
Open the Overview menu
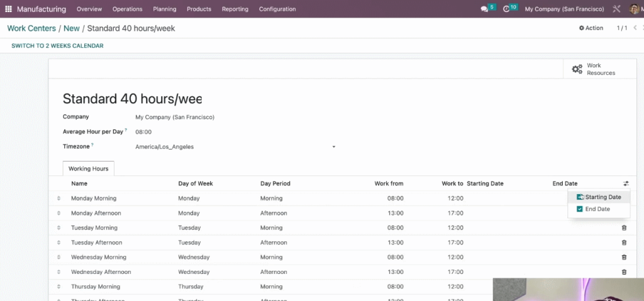point(89,9)
